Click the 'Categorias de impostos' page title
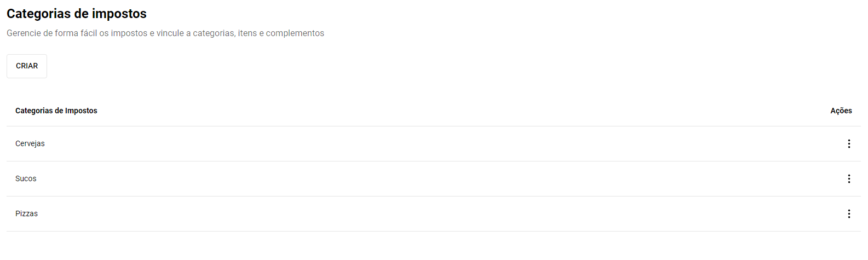 click(77, 14)
